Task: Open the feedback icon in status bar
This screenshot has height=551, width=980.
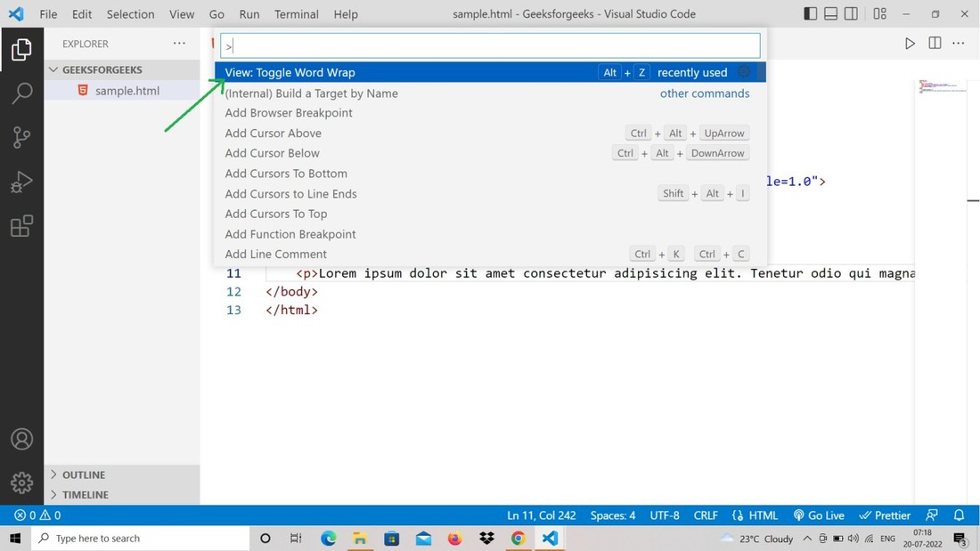Action: tap(931, 515)
